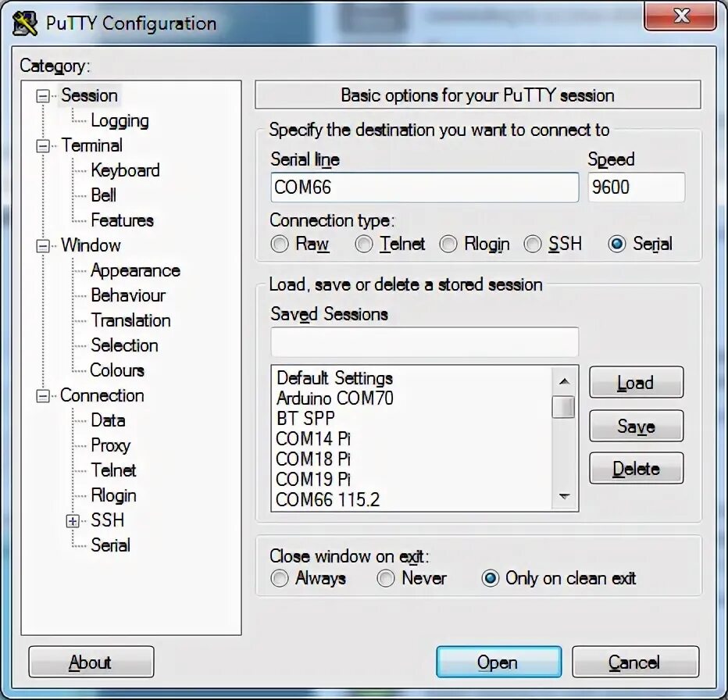Click sessions list scroll down arrow
The height and width of the screenshot is (700, 728).
click(564, 497)
